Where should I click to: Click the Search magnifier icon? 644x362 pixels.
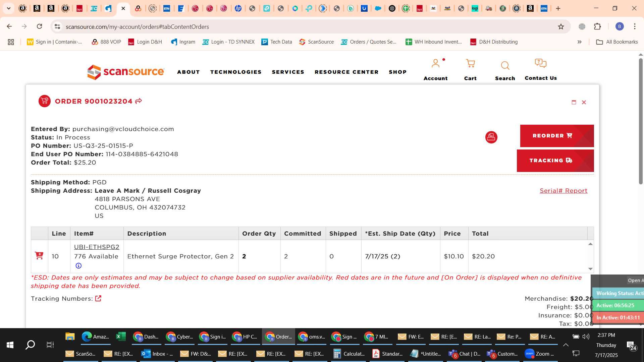505,65
